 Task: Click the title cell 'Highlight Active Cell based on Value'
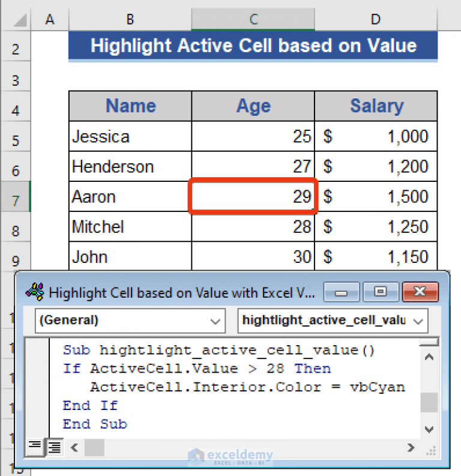253,46
